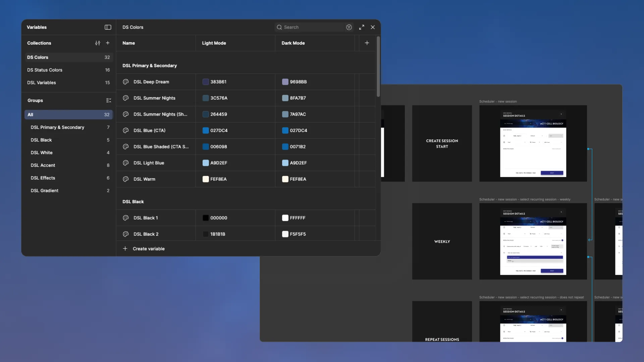Viewport: 644px width, 362px height.
Task: Click the DSL Light Blue dark mode swatch
Action: [x=285, y=163]
